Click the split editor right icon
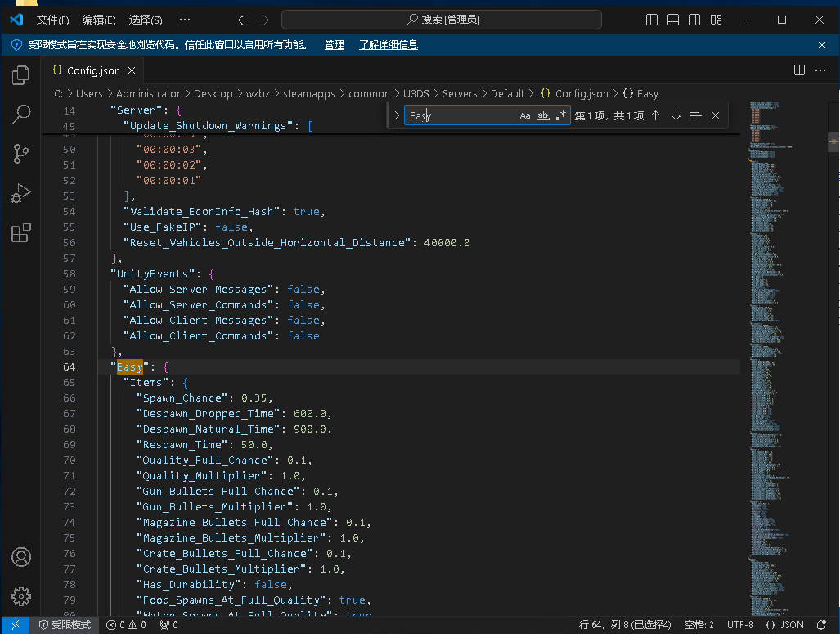Image resolution: width=840 pixels, height=634 pixels. click(x=799, y=70)
